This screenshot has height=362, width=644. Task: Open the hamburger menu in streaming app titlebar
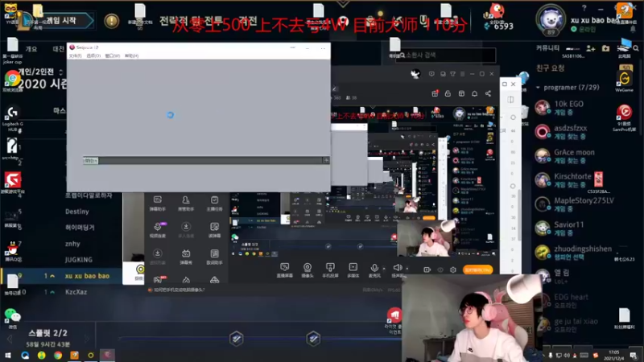pyautogui.click(x=462, y=74)
